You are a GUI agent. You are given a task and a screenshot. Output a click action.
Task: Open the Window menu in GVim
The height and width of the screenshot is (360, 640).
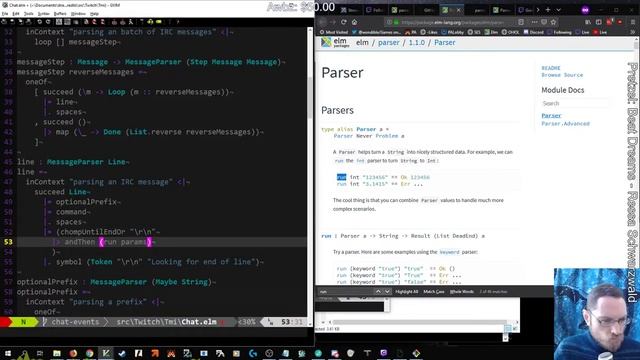(x=78, y=13)
